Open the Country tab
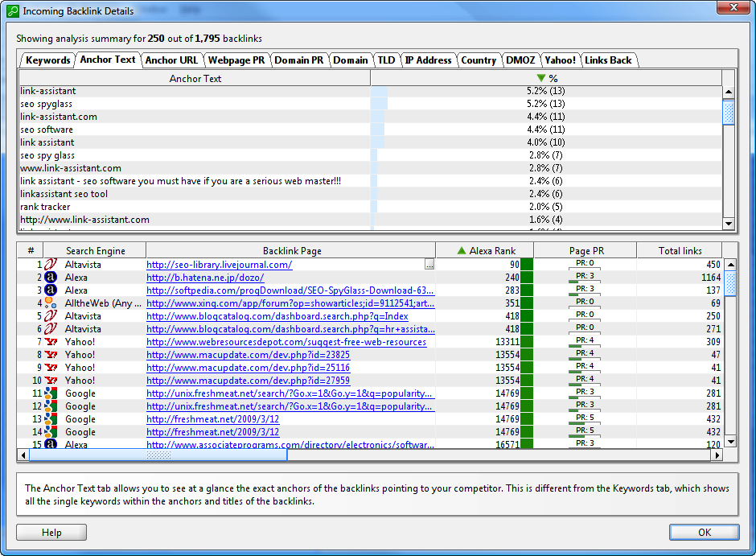Image resolution: width=756 pixels, height=556 pixels. (x=479, y=60)
